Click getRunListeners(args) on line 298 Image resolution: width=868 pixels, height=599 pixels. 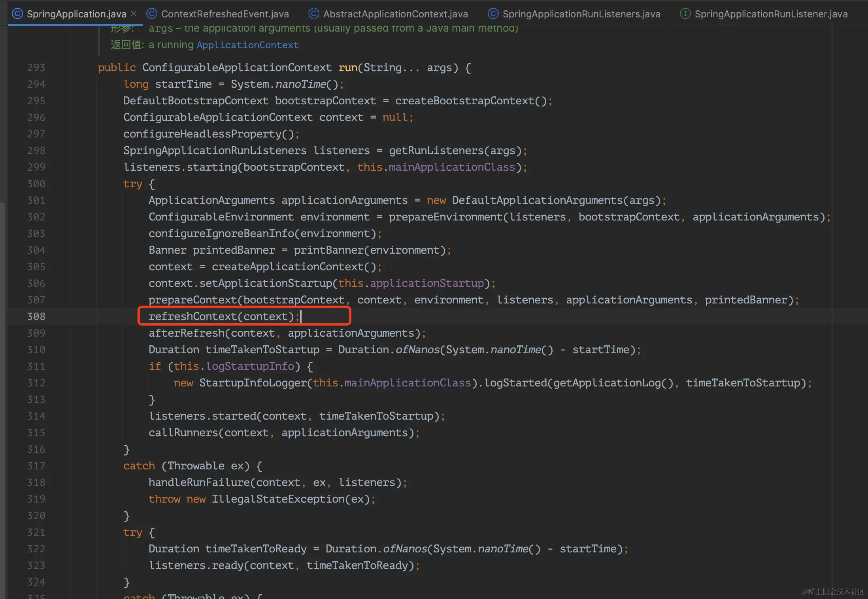[x=455, y=151]
